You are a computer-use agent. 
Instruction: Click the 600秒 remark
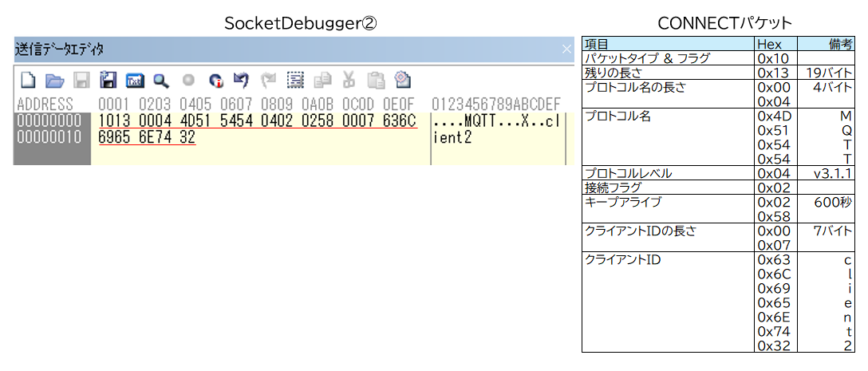point(834,202)
